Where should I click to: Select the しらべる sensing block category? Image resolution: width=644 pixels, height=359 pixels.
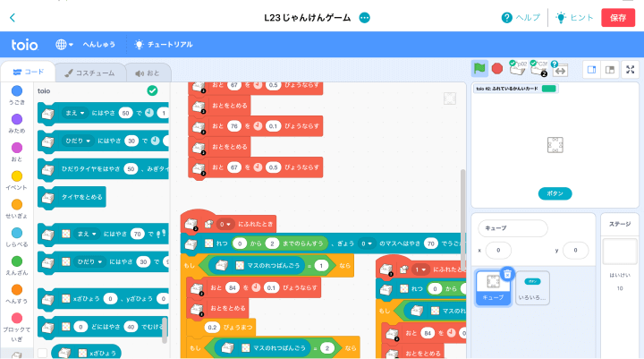[x=17, y=237]
